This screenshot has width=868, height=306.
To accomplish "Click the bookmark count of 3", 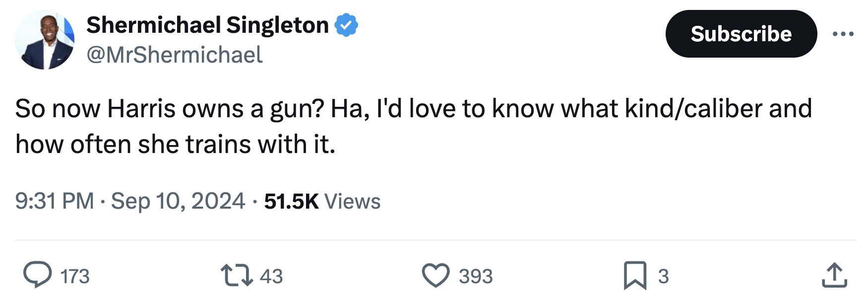I will 663,276.
